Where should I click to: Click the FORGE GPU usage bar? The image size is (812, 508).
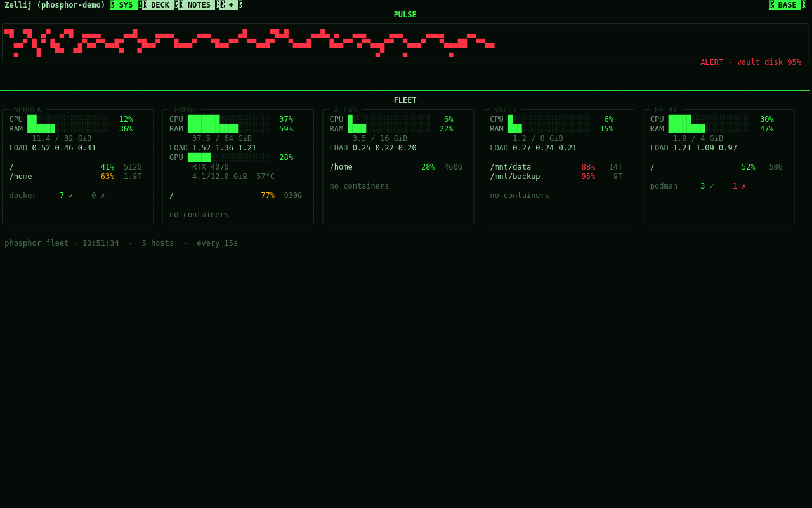tap(228, 157)
